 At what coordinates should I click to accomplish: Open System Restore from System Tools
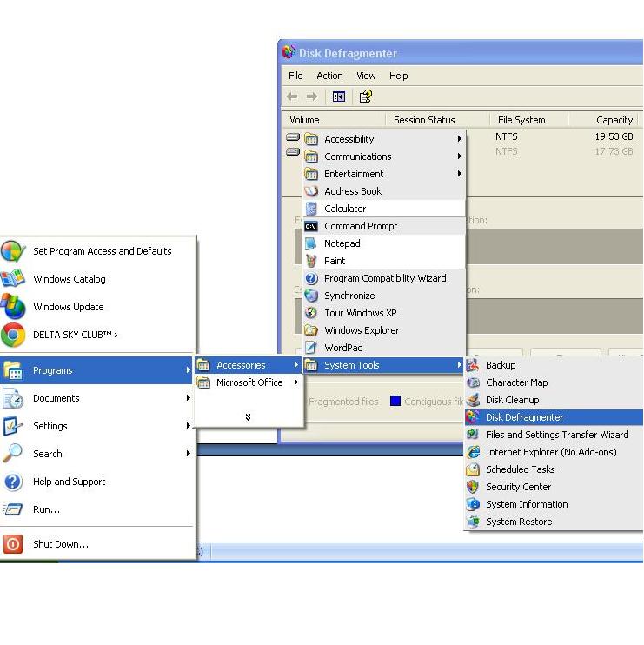518,522
